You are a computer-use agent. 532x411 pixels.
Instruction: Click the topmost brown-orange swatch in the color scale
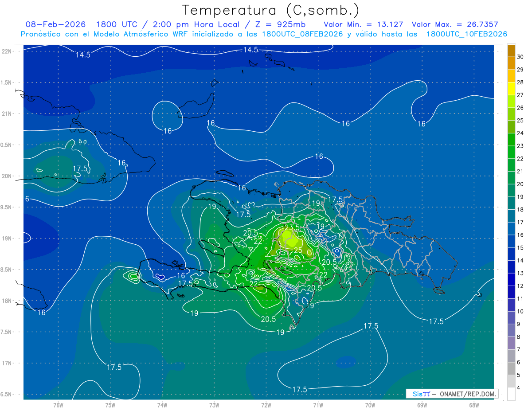click(x=511, y=51)
